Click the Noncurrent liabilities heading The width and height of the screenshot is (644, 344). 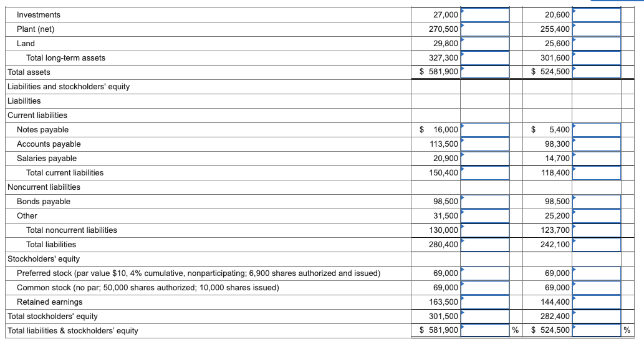[x=44, y=187]
